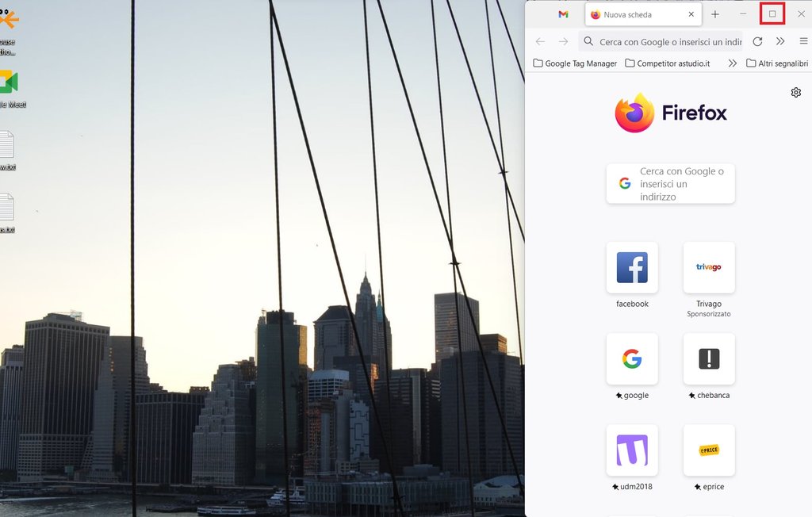Close the Nuova scheda tab
The image size is (812, 517).
(691, 14)
